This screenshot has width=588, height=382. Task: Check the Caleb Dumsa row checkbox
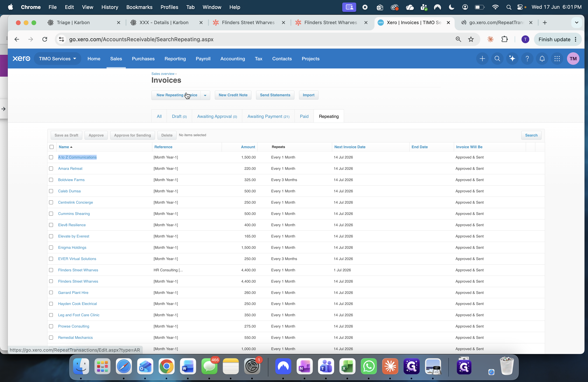pos(51,191)
